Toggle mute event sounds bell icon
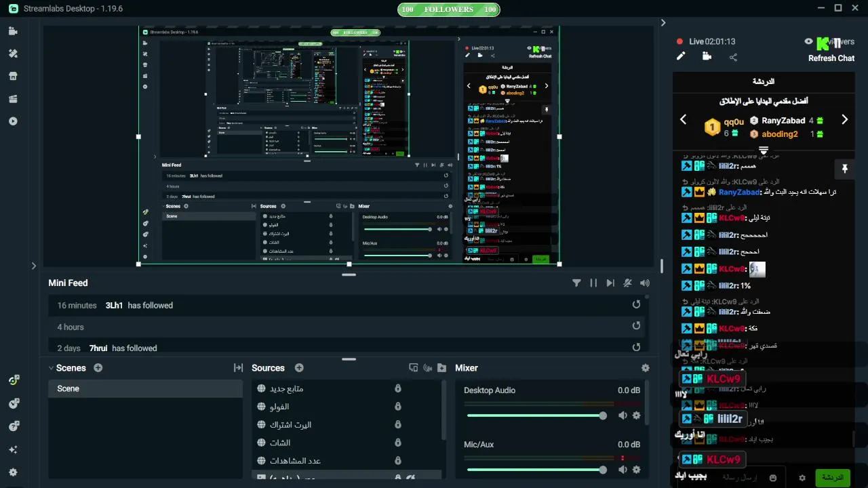Screen dimensions: 868x488 pyautogui.click(x=628, y=283)
